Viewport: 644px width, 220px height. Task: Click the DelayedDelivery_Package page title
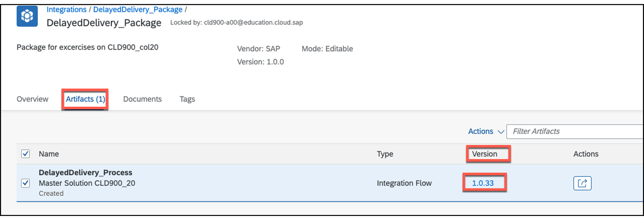coord(104,23)
